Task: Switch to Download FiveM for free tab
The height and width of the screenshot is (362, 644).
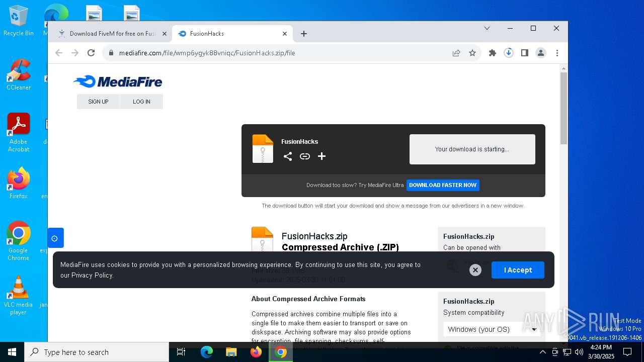Action: pos(113,34)
